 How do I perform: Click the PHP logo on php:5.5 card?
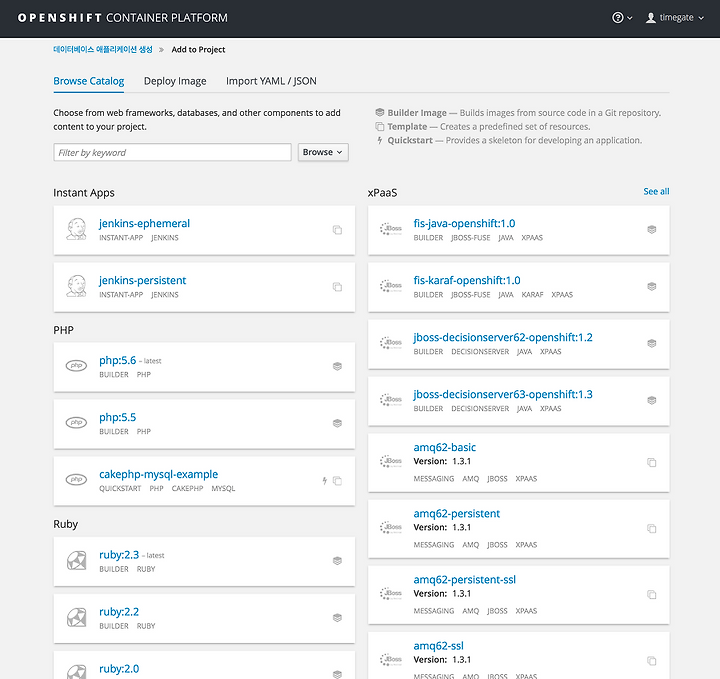(x=76, y=422)
